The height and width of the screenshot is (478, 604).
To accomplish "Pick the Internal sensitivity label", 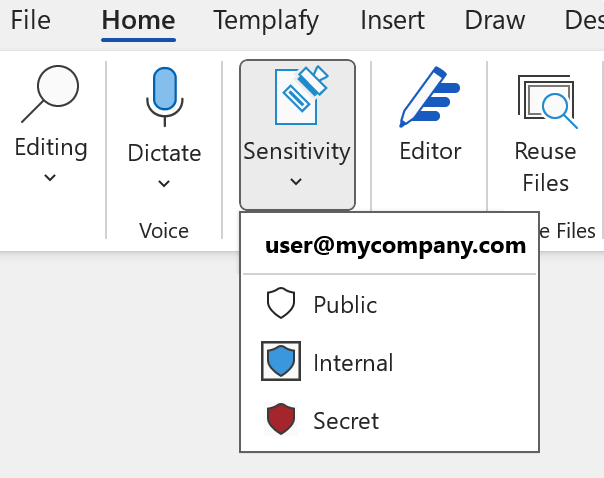I will coord(353,362).
